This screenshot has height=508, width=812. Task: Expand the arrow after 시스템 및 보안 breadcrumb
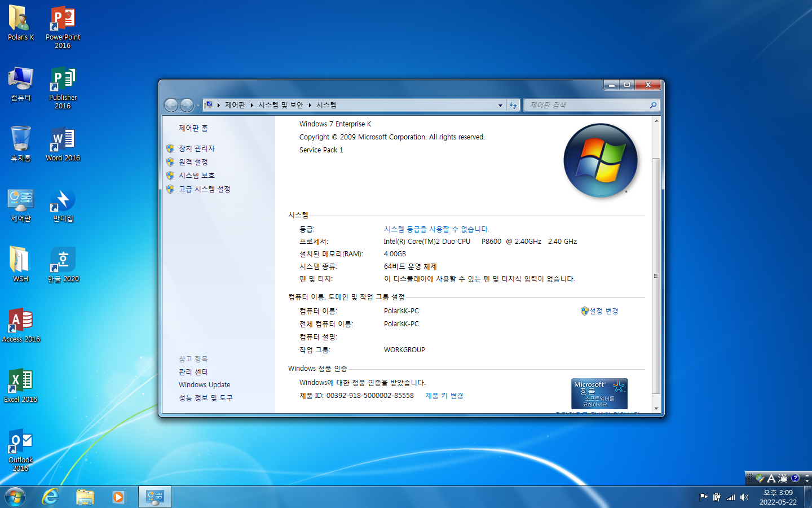310,105
